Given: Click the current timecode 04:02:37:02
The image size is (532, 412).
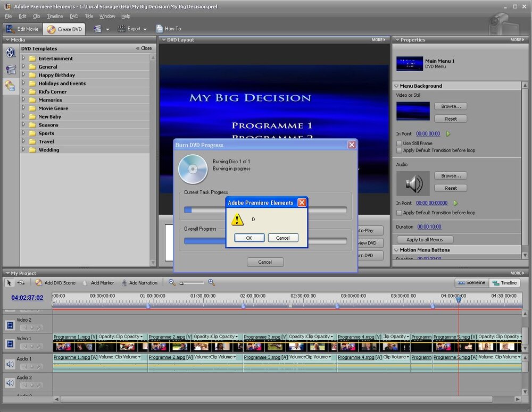Looking at the screenshot, I should (27, 298).
